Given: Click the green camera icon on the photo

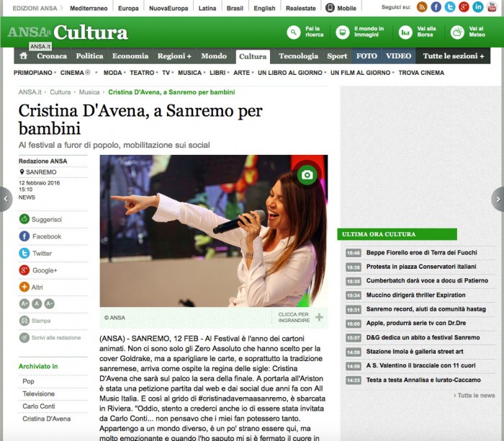Looking at the screenshot, I should 307,174.
